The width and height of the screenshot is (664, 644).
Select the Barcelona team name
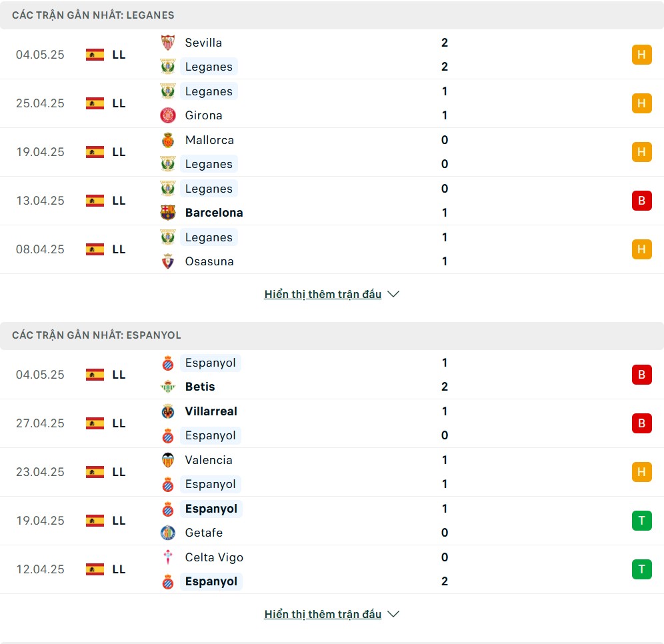214,213
